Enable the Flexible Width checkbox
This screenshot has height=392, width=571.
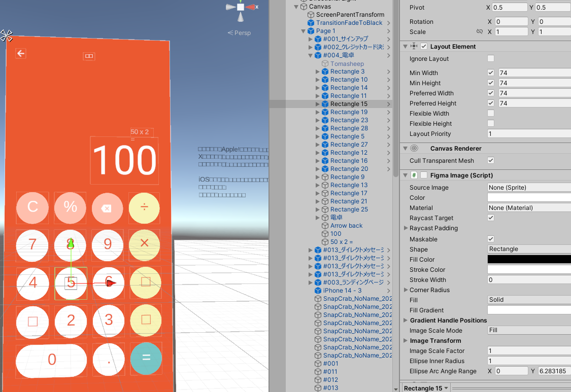[490, 113]
